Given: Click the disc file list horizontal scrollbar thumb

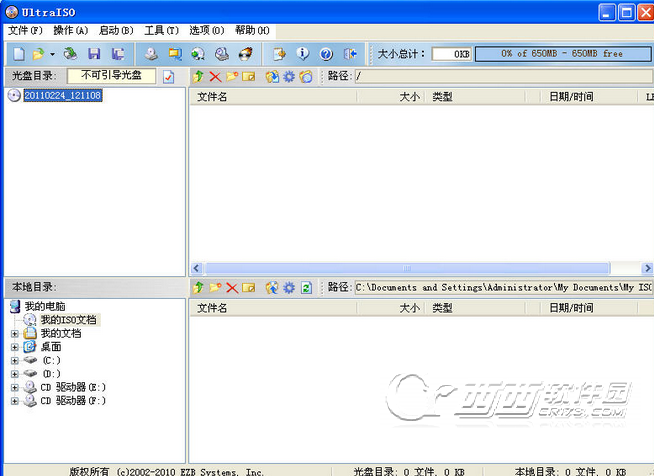Looking at the screenshot, I should [x=407, y=268].
